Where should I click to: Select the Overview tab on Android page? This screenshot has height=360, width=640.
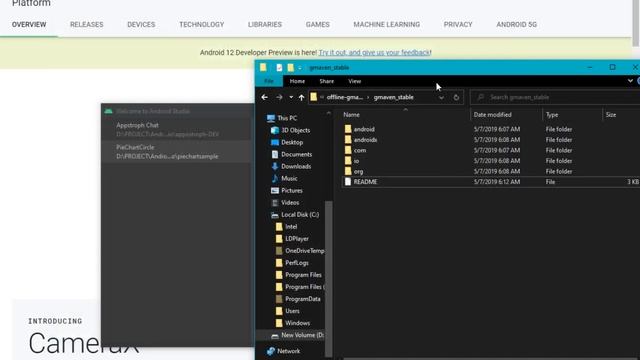pos(29,24)
